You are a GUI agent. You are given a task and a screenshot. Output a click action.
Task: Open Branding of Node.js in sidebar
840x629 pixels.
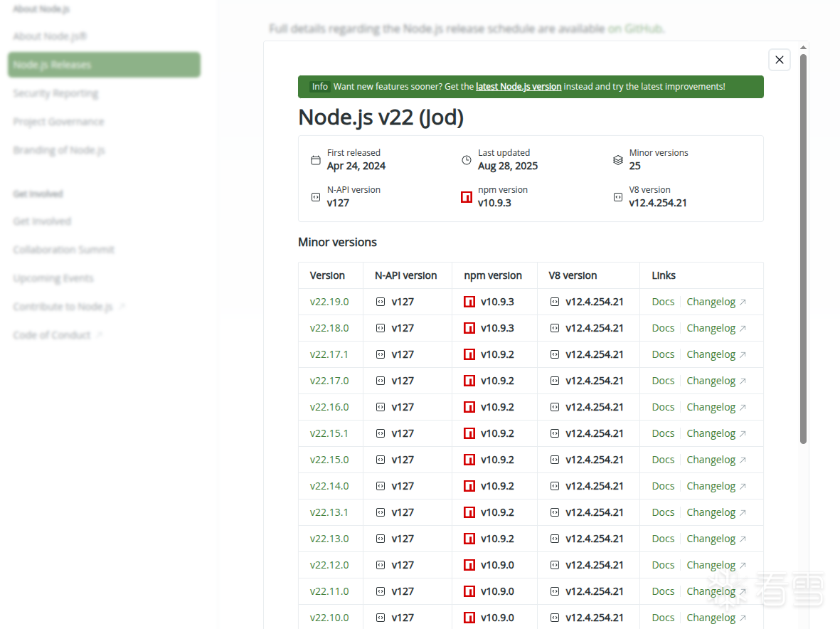59,150
